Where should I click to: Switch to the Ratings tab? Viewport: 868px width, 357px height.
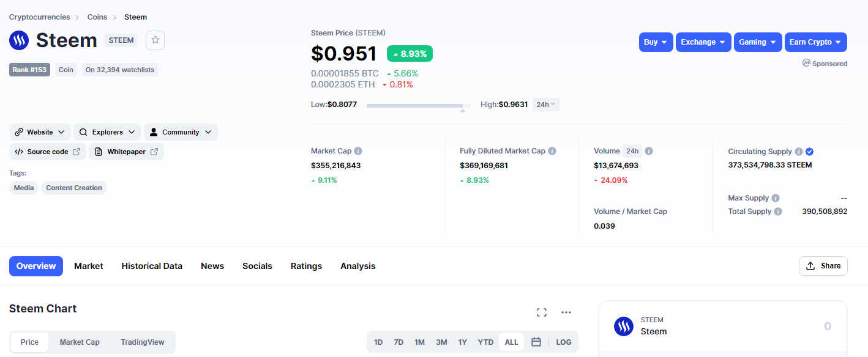coord(306,266)
